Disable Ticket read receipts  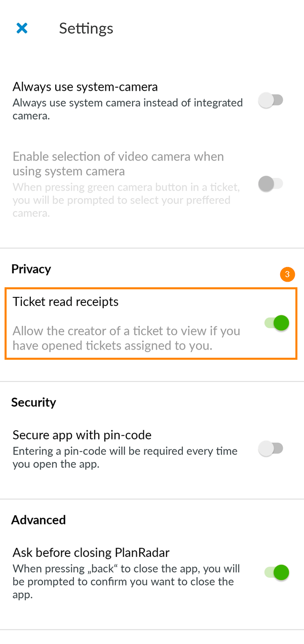click(276, 322)
